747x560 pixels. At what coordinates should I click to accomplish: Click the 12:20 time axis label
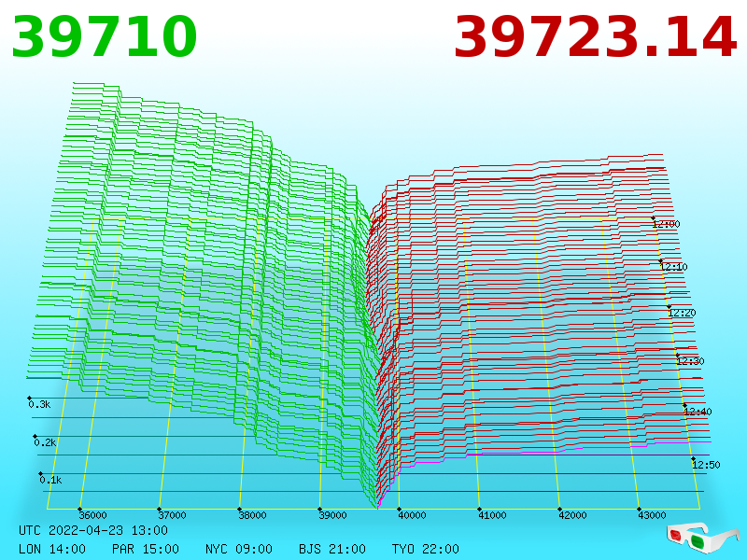683,313
